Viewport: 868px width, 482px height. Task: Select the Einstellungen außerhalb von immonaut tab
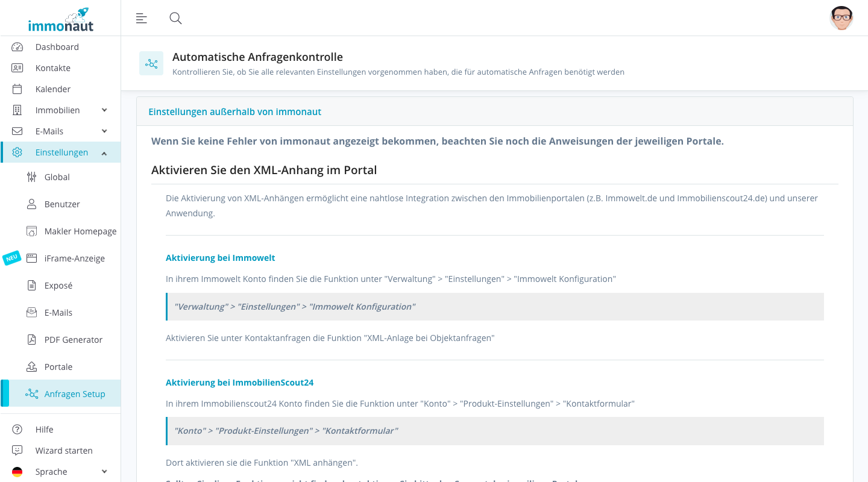tap(234, 112)
